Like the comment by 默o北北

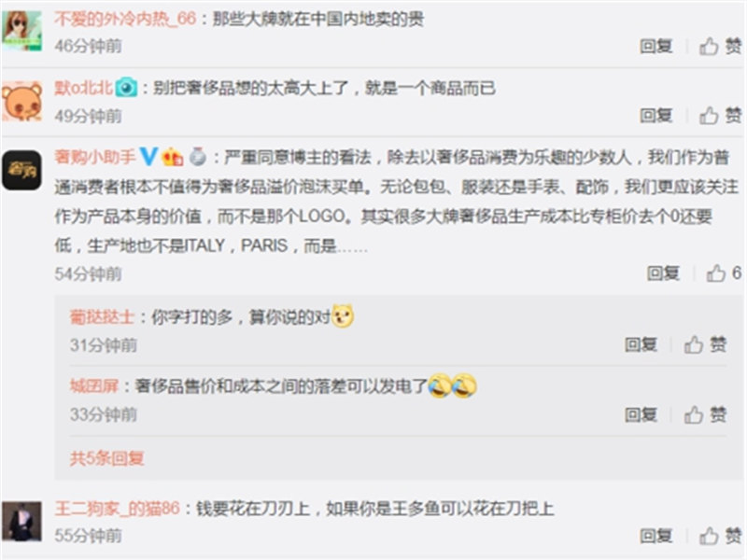pos(720,115)
